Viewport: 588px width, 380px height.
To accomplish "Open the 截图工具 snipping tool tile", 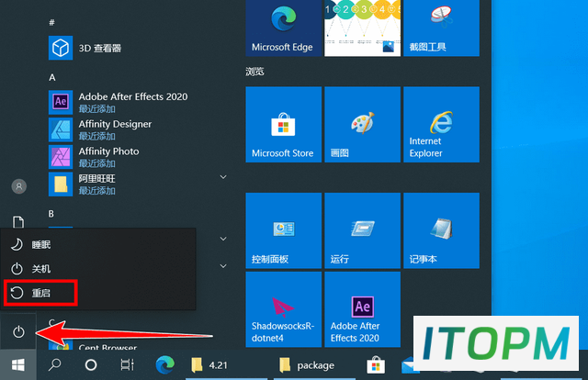I will tap(441, 28).
